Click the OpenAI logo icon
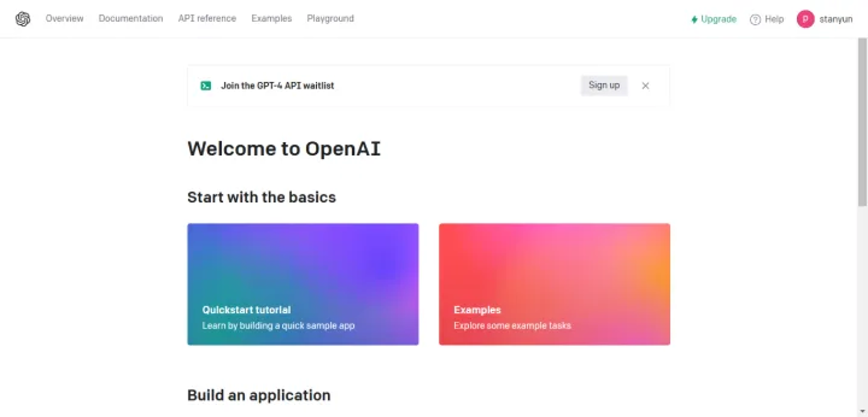 click(x=23, y=19)
